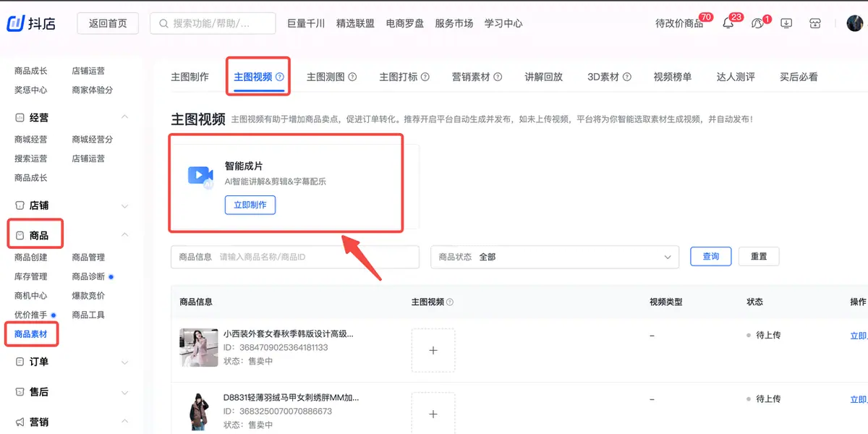This screenshot has width=868, height=434.
Task: Click the help icon next to 营销素材
Action: 498,77
